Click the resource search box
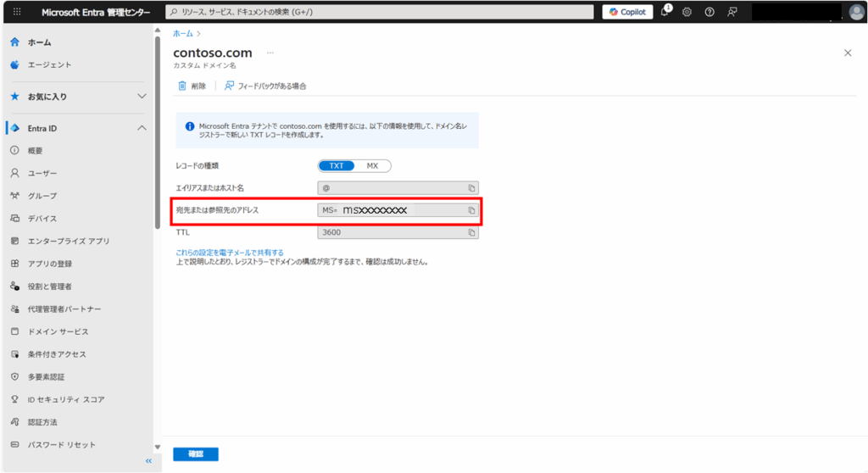The height and width of the screenshot is (473, 868). pyautogui.click(x=377, y=12)
